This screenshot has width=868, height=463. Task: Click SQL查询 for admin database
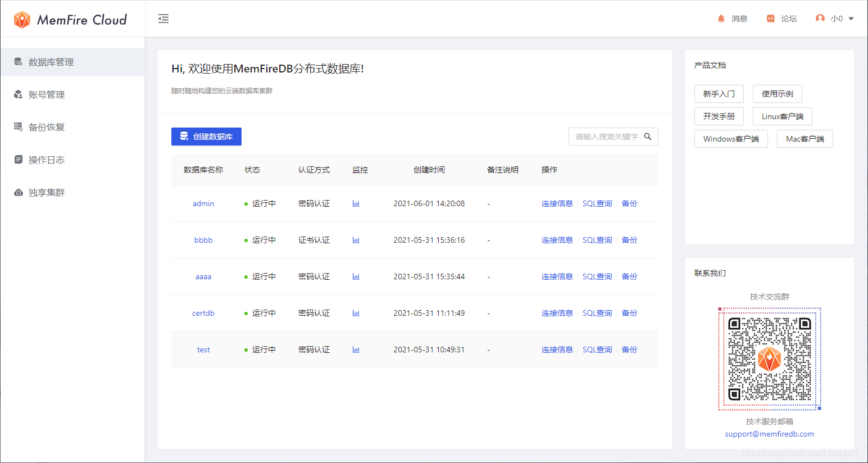(x=597, y=203)
